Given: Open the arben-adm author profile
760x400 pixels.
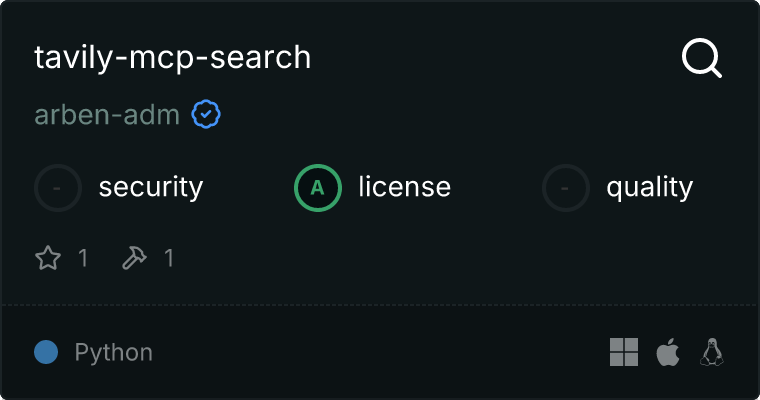Looking at the screenshot, I should (107, 115).
